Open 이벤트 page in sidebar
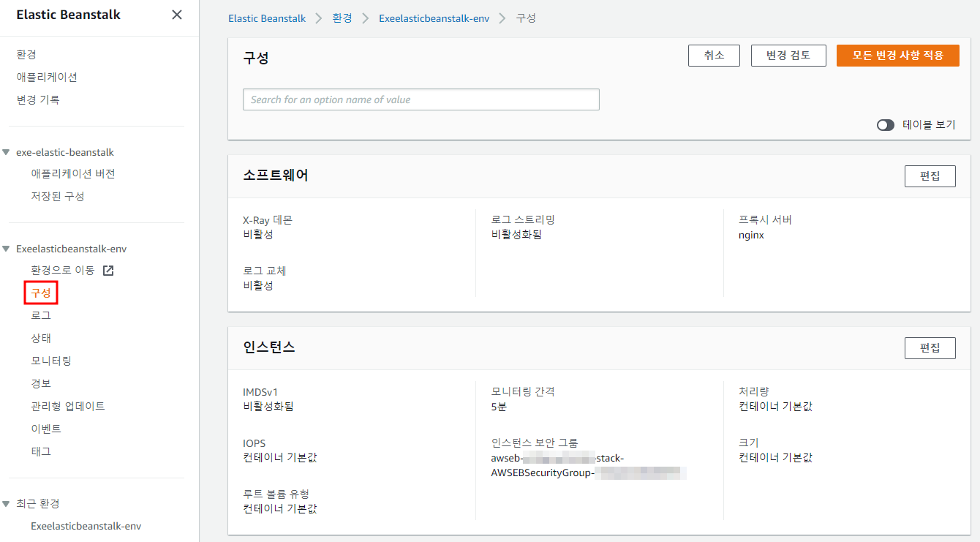The width and height of the screenshot is (980, 542). pyautogui.click(x=46, y=429)
